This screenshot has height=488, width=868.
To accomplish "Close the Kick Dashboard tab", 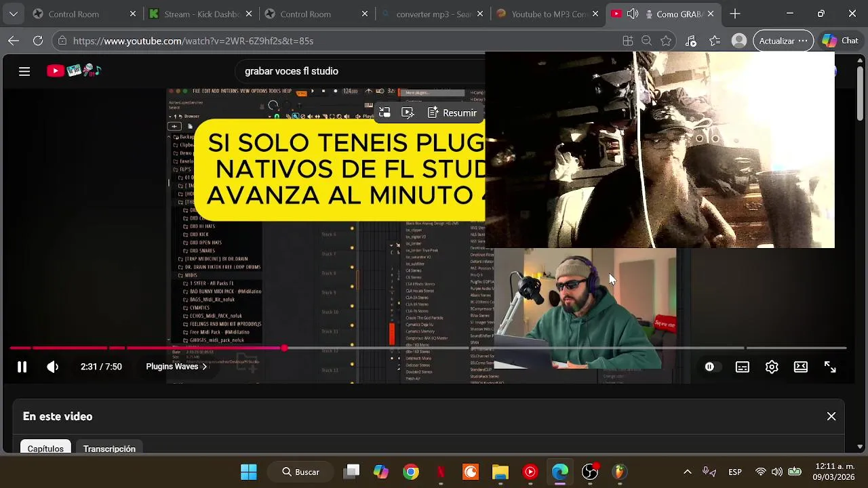I will (250, 14).
